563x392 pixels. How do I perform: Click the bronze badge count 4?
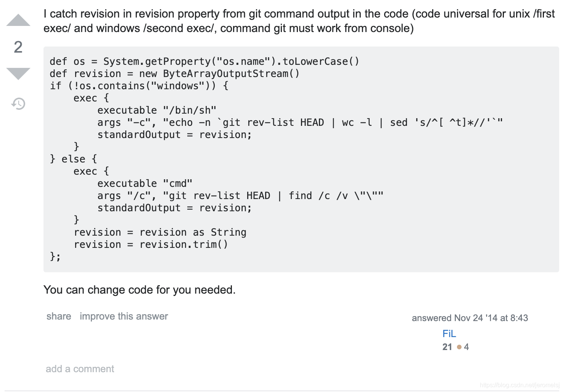(x=466, y=347)
